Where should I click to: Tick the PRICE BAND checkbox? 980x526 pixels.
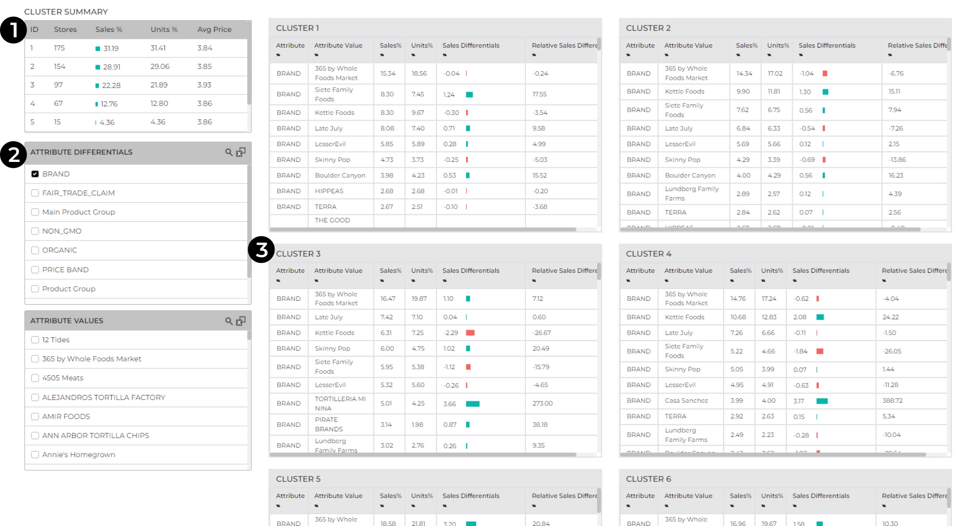coord(35,270)
